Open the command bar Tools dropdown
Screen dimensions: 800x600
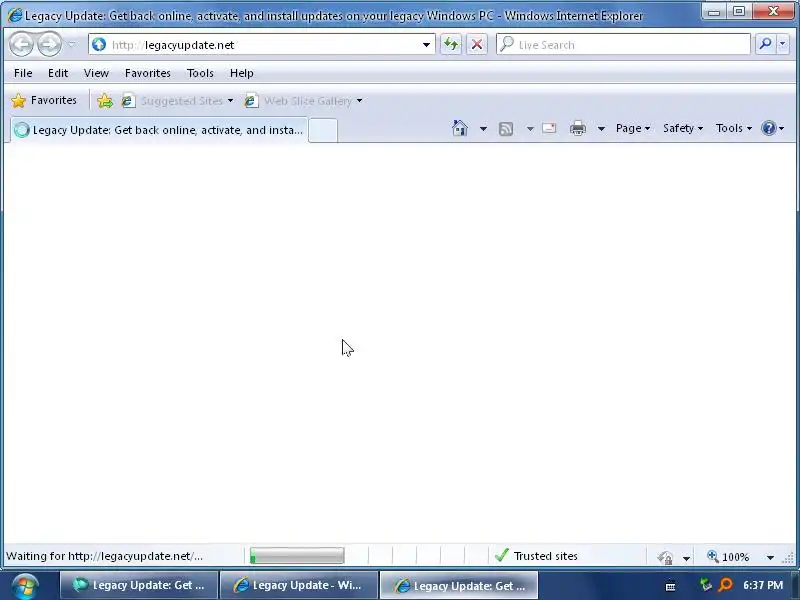point(734,128)
